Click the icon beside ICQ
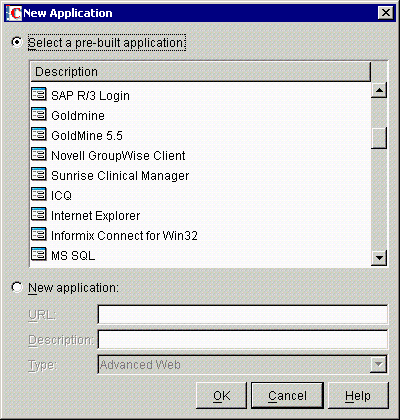The image size is (400, 420). coord(39,194)
